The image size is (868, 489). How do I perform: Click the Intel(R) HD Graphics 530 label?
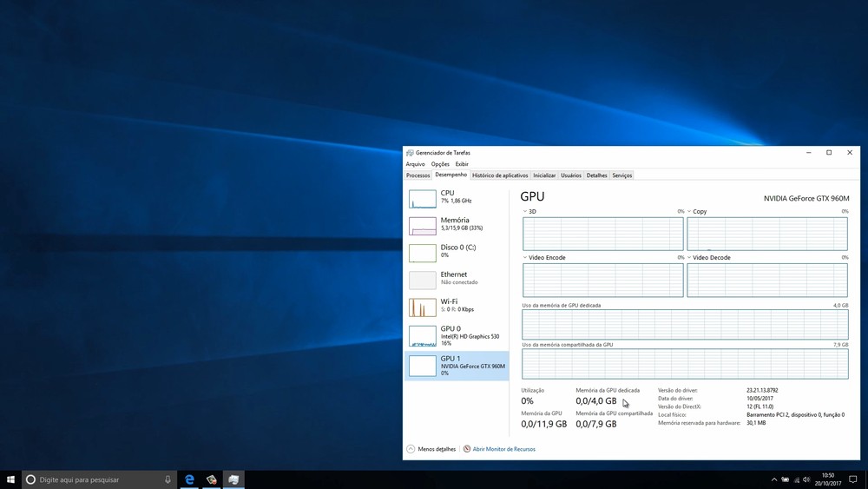point(470,336)
